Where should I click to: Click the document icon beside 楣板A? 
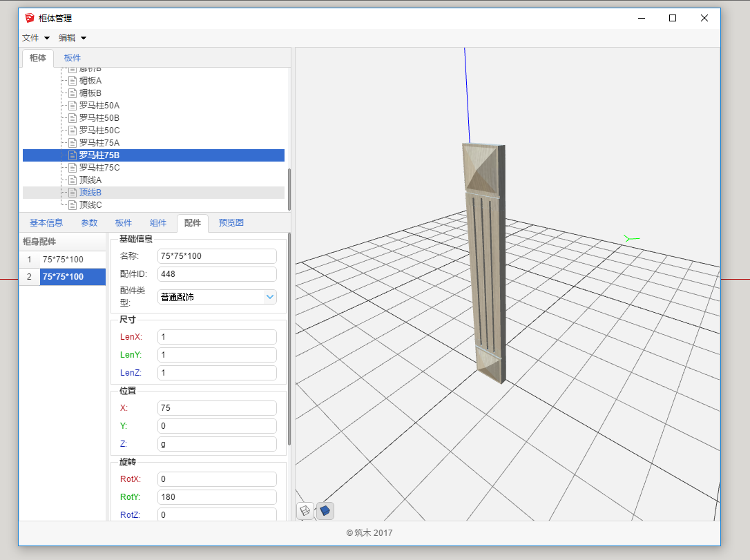tap(73, 81)
